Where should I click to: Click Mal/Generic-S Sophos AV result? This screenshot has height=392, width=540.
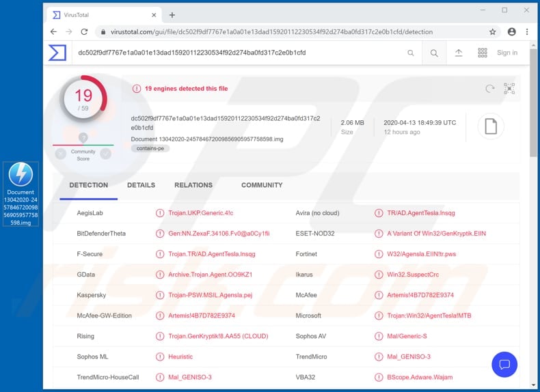coord(407,336)
